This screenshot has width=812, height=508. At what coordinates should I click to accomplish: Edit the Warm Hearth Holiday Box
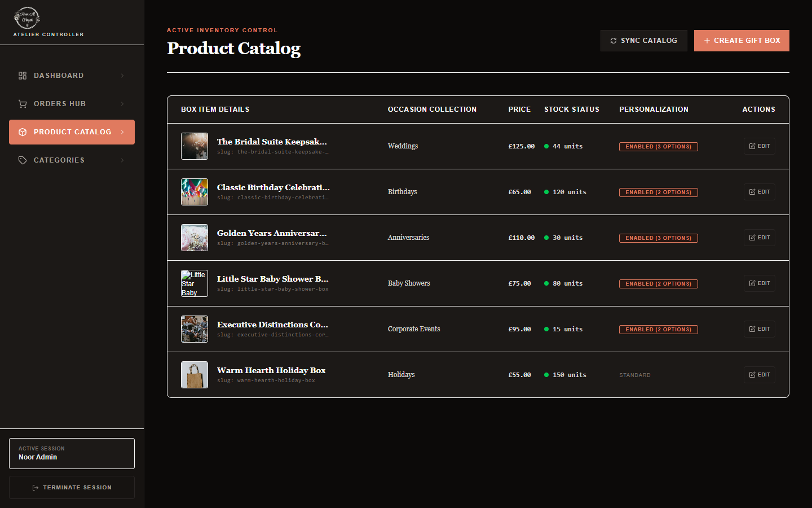pyautogui.click(x=760, y=375)
